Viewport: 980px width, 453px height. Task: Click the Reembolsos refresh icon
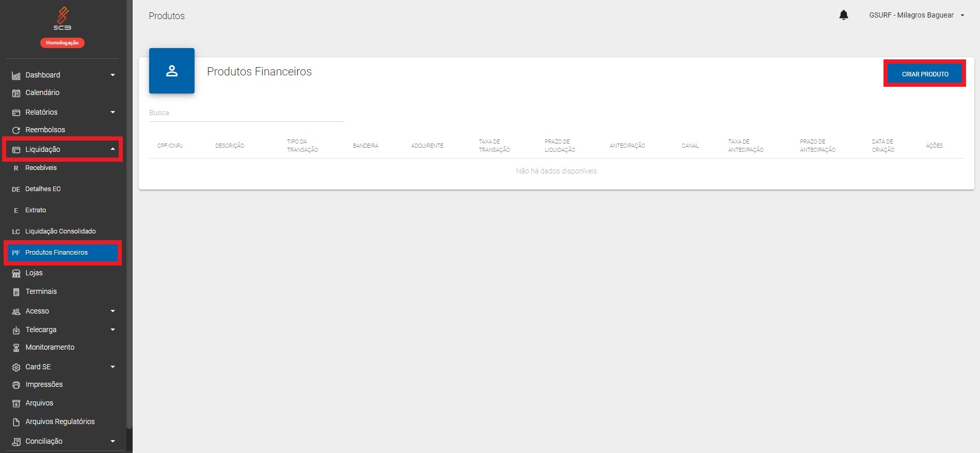[x=16, y=130]
